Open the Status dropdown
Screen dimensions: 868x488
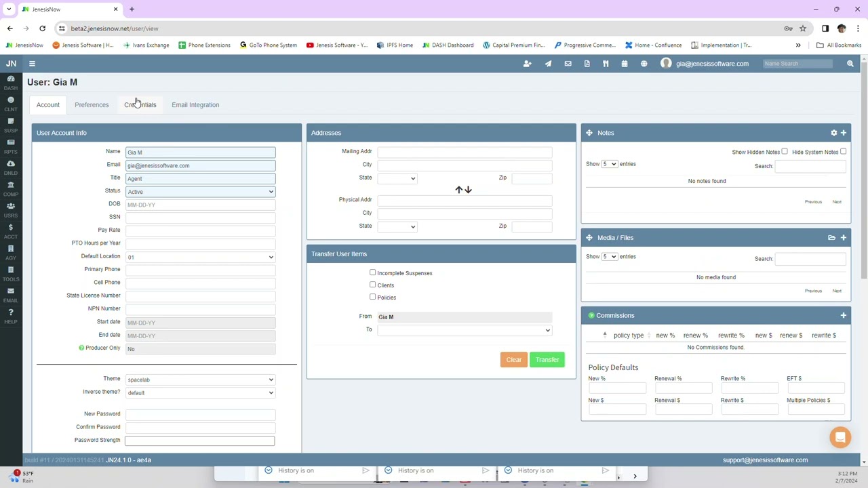click(x=201, y=192)
